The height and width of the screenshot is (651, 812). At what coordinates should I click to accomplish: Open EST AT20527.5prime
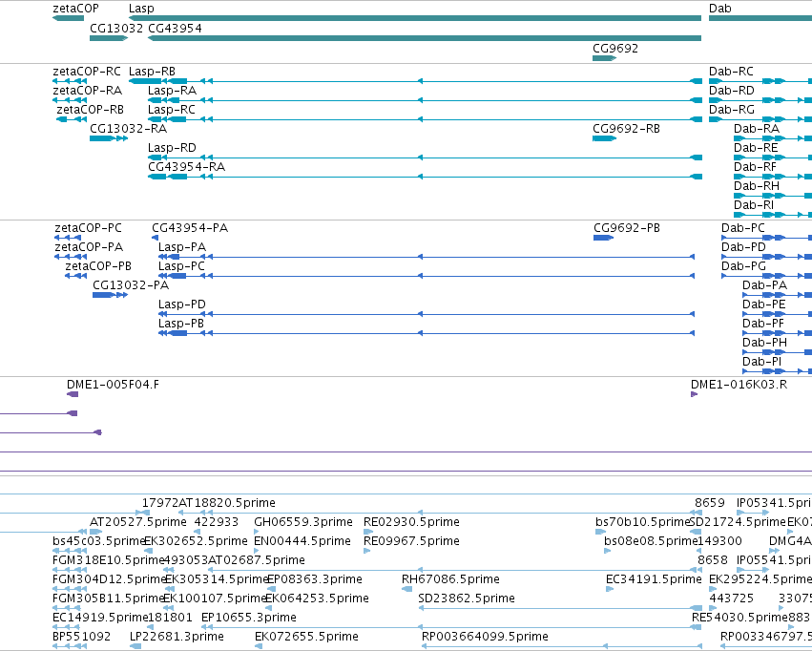click(137, 522)
